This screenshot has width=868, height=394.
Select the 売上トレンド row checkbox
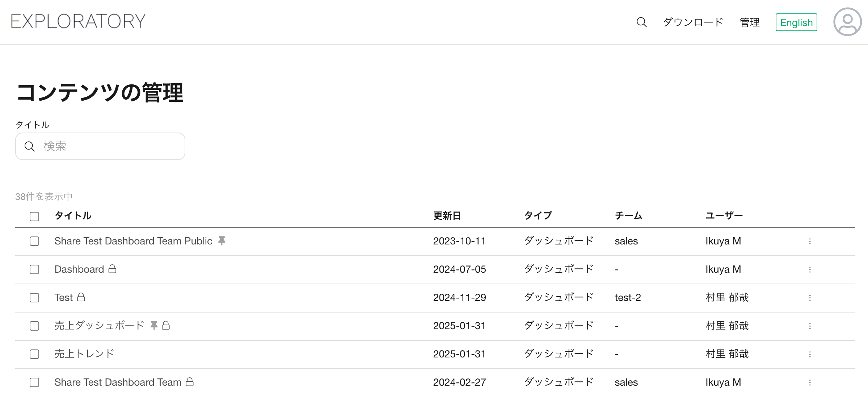[x=34, y=354]
